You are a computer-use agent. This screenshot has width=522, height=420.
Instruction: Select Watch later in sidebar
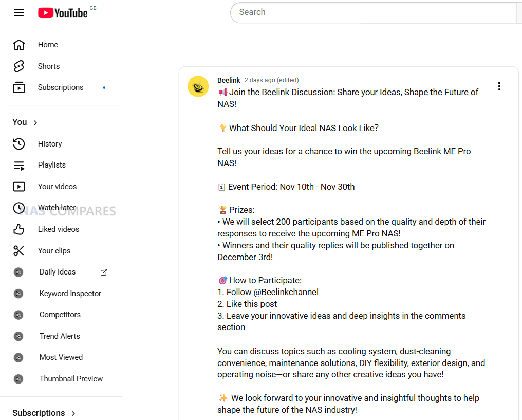pyautogui.click(x=57, y=208)
